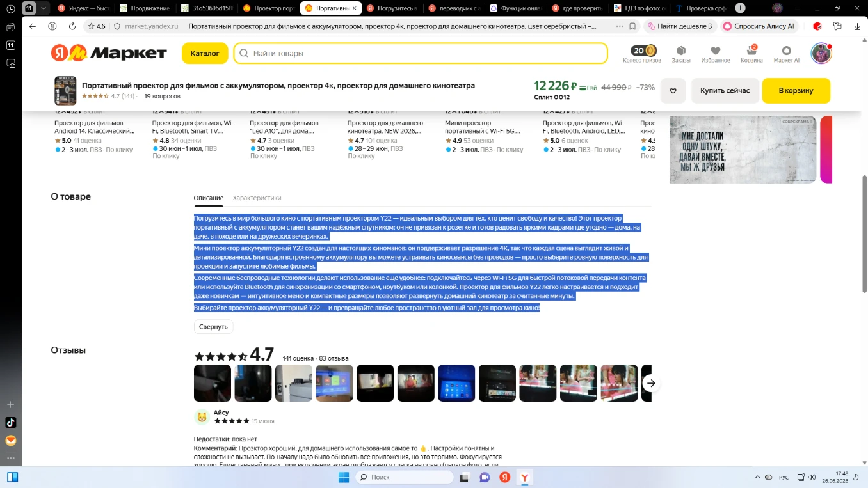868x488 pixels.
Task: Switch to the Описание tab
Action: coord(209,198)
